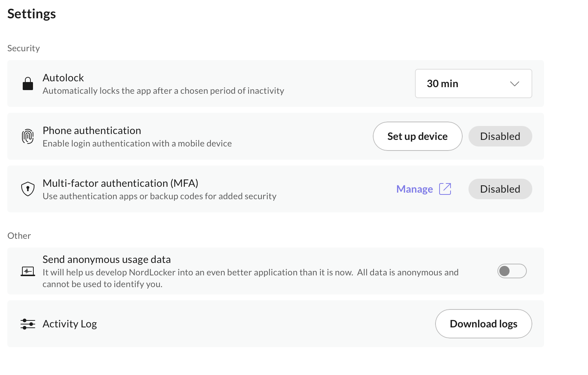Screen dimensions: 588x375
Task: Click the Multi-factor authentication (MFA) title
Action: coord(120,183)
